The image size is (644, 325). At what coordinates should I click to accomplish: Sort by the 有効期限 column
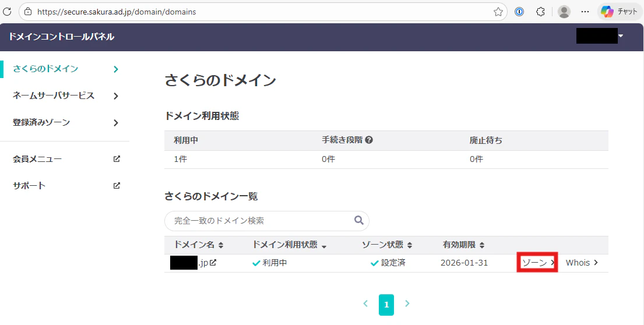[464, 245]
